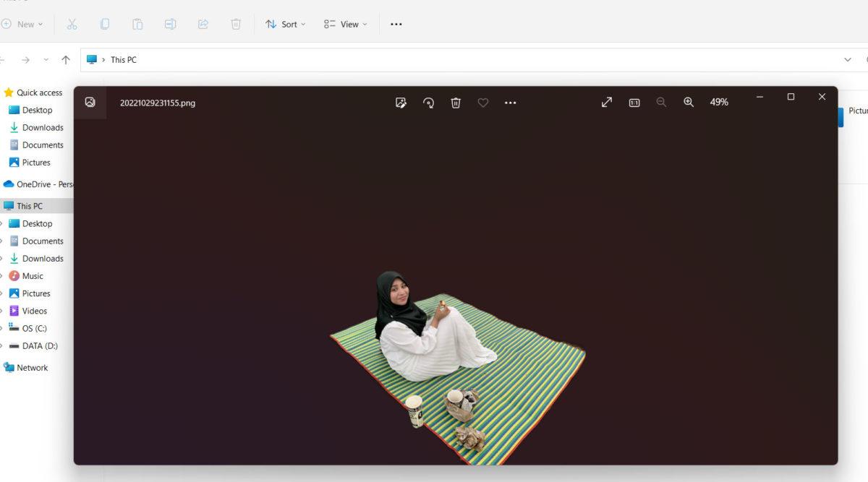Viewport: 868px width, 482px height.
Task: Open the New menu in File Explorer
Action: click(x=22, y=24)
